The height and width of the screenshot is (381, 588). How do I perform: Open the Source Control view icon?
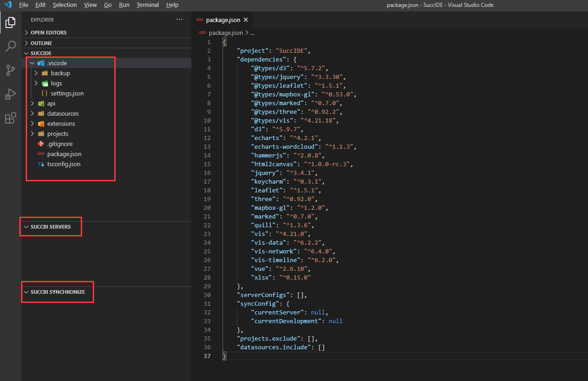click(x=10, y=70)
